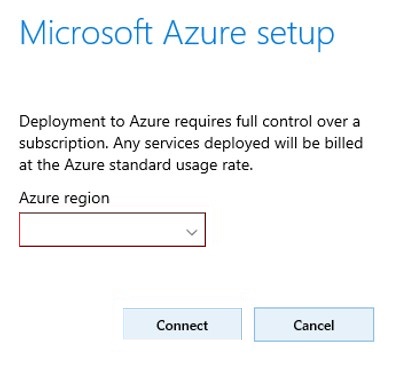Open the Azure region dropdown
The height and width of the screenshot is (381, 409).
112,230
